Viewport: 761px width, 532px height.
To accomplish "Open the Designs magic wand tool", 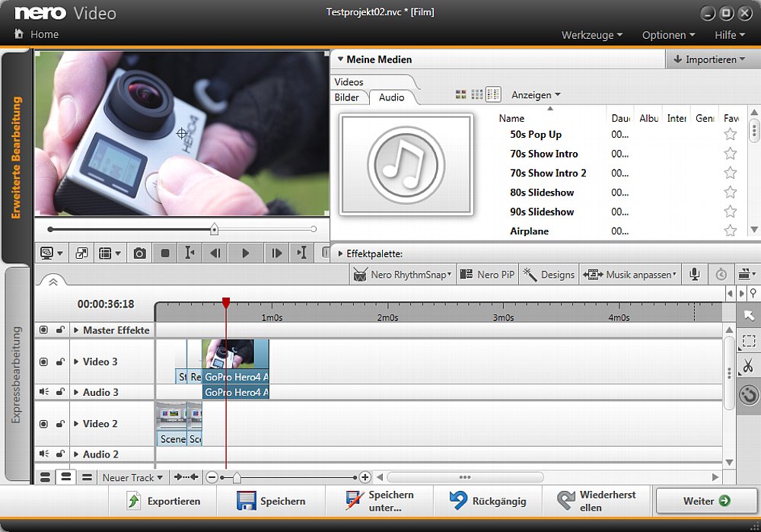I will 549,275.
